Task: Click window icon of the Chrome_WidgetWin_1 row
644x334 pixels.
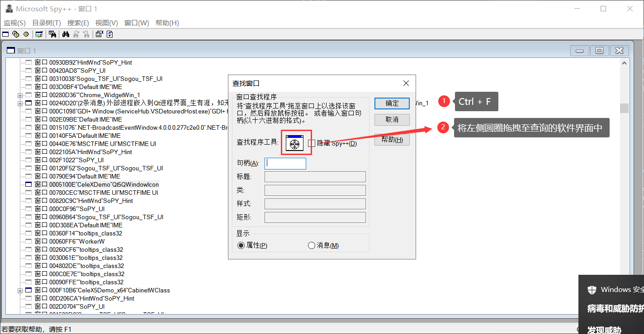Action: [x=28, y=95]
